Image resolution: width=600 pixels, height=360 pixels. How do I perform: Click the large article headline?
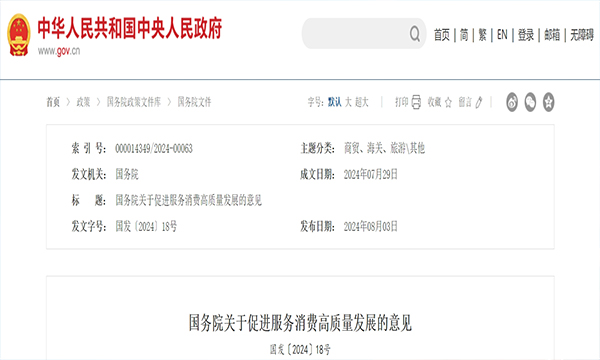click(x=300, y=323)
